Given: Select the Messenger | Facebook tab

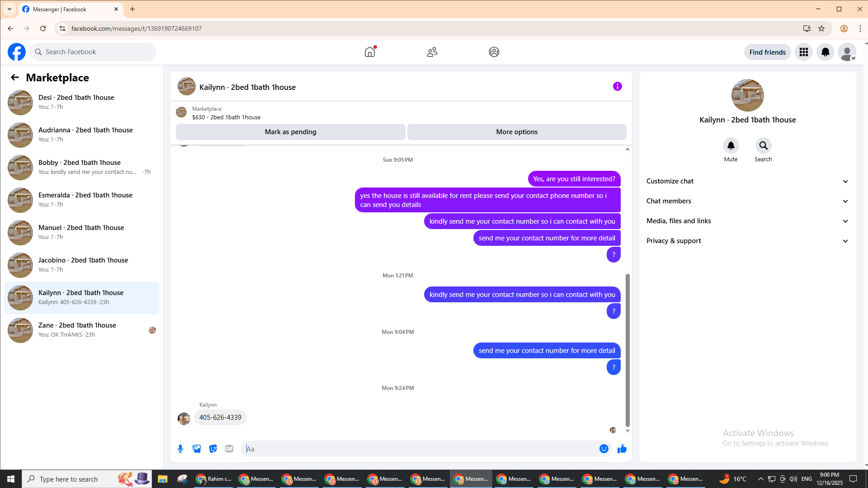Looking at the screenshot, I should coord(71,9).
